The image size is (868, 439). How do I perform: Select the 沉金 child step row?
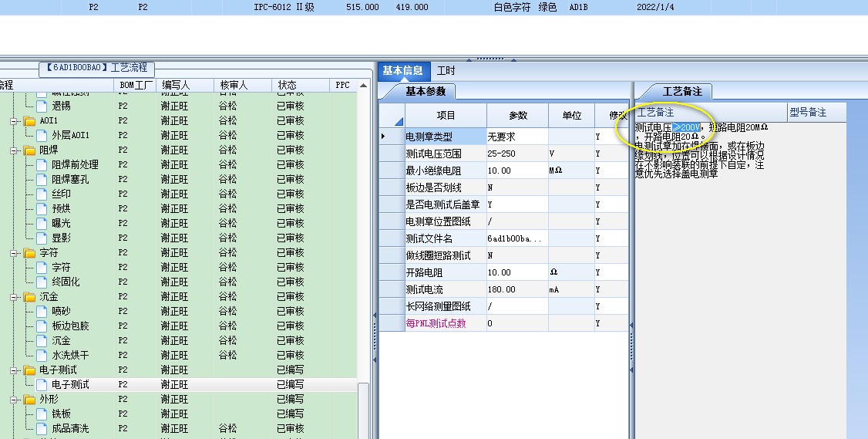tap(178, 341)
